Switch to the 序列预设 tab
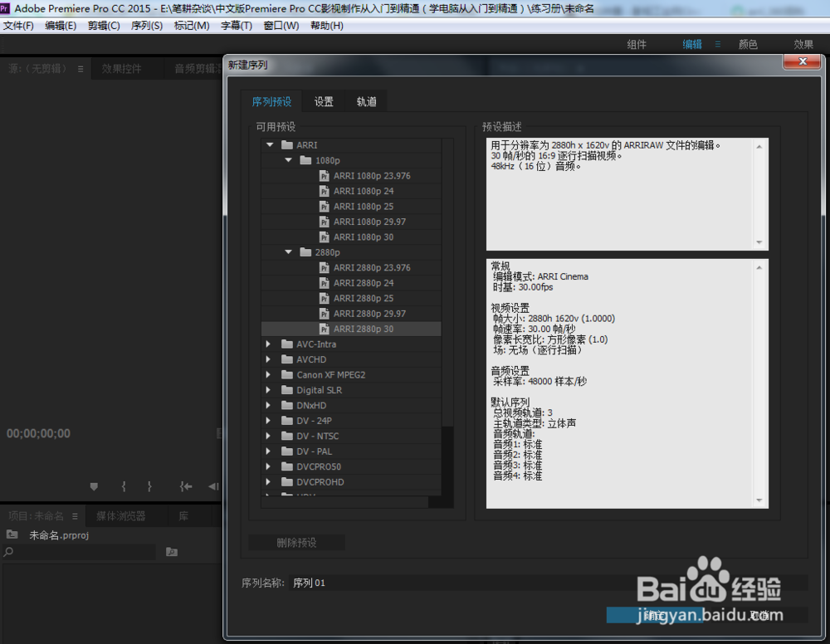This screenshot has height=644, width=830. 271,101
